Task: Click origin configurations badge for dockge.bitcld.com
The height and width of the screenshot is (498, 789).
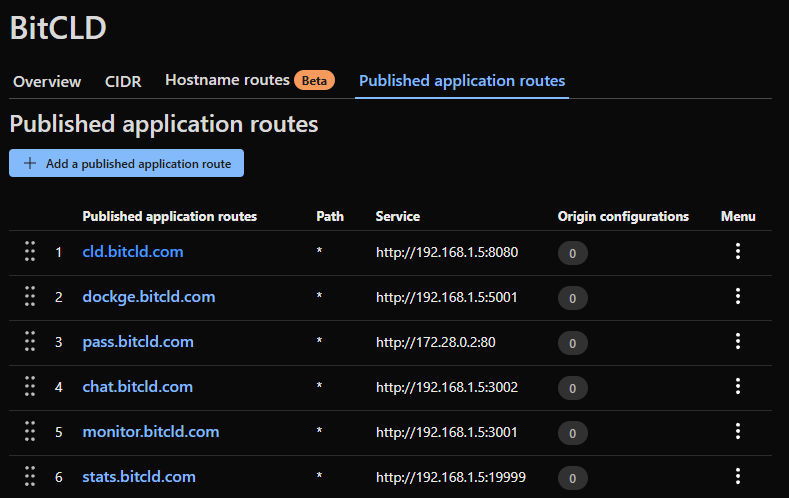Action: (572, 298)
